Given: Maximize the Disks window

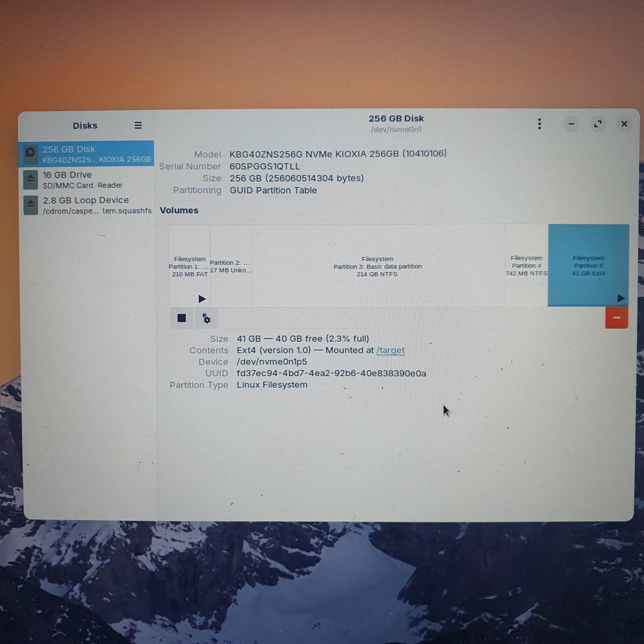Looking at the screenshot, I should [x=598, y=124].
